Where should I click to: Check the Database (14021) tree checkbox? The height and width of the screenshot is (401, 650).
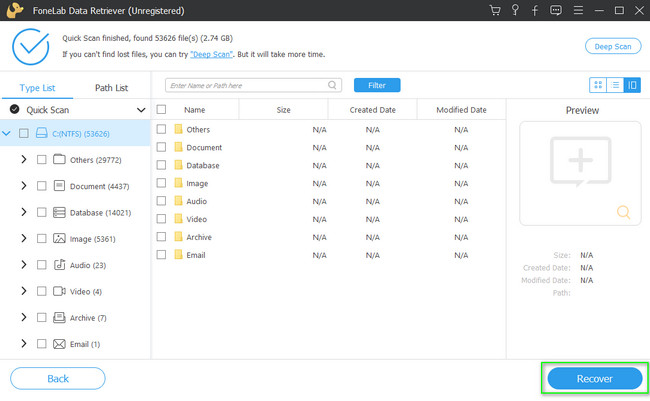(x=41, y=212)
